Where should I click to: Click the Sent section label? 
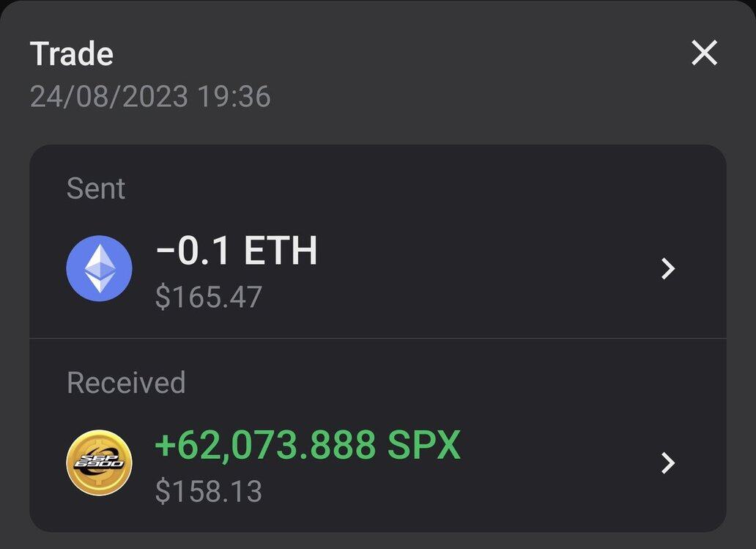point(96,188)
